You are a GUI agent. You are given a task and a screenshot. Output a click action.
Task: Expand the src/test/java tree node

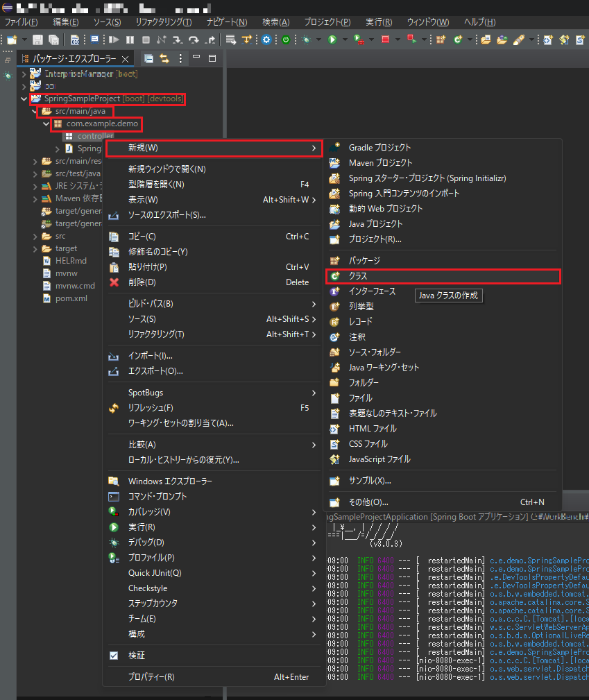[35, 173]
